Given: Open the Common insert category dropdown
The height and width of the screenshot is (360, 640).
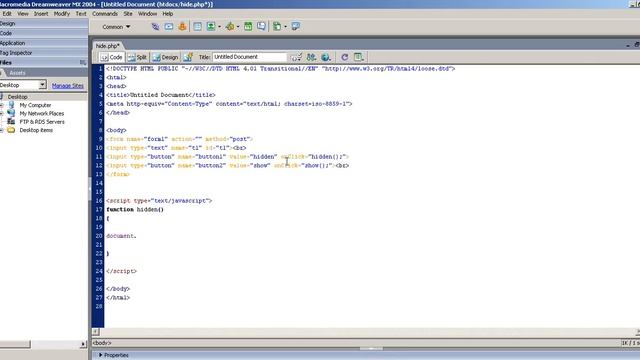Looking at the screenshot, I should tap(116, 27).
